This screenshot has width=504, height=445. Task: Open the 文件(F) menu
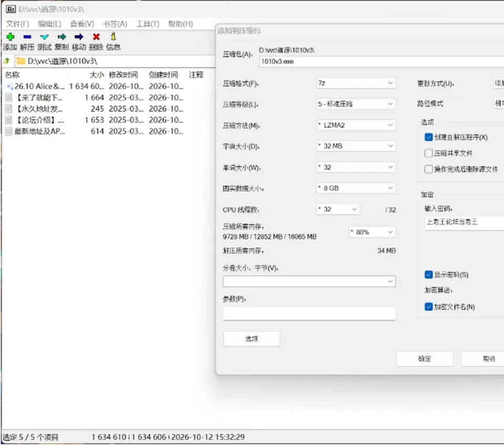(x=17, y=24)
